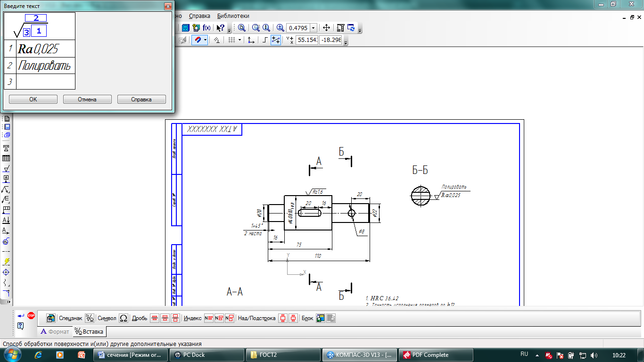This screenshot has height=362, width=644.
Task: Click the insert text template icon
Action: click(x=51, y=318)
